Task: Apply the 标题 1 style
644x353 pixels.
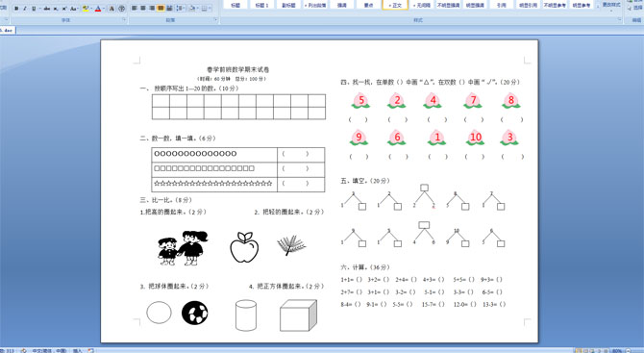Action: point(261,5)
